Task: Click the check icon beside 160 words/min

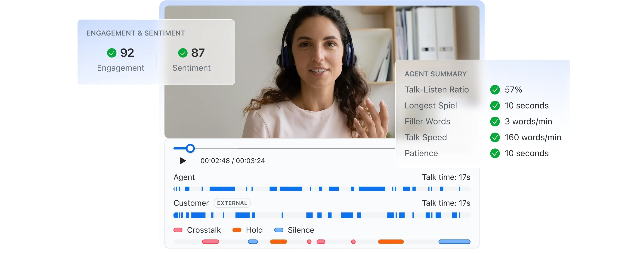Action: coord(495,137)
